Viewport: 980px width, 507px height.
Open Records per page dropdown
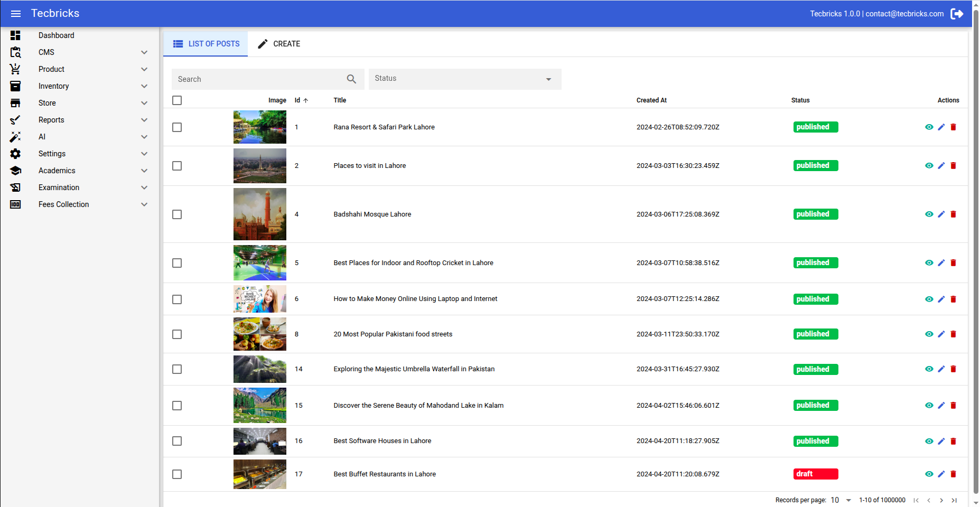841,500
